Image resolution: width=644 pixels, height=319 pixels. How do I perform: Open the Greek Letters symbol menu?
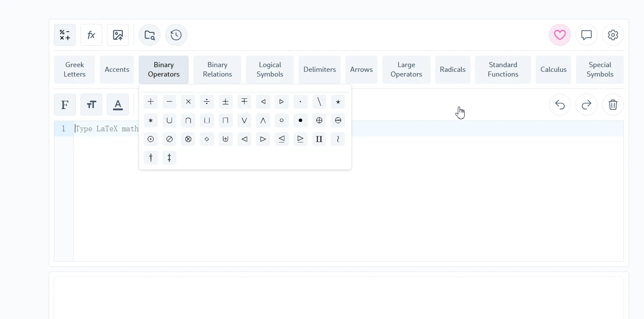point(74,70)
